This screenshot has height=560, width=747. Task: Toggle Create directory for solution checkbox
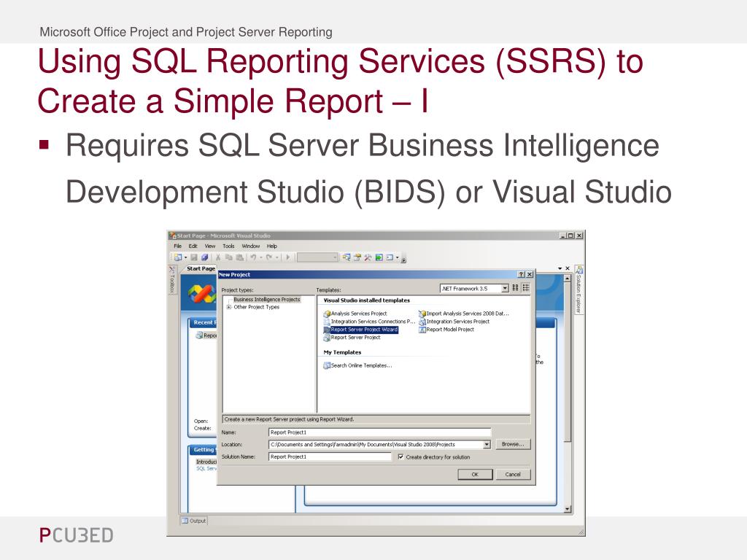click(x=400, y=457)
